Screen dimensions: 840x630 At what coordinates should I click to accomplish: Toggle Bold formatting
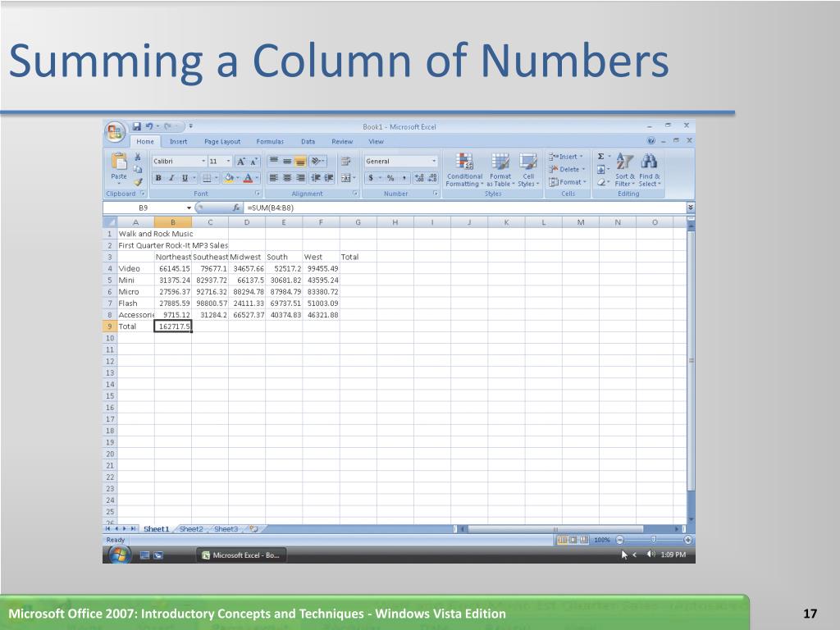158,178
